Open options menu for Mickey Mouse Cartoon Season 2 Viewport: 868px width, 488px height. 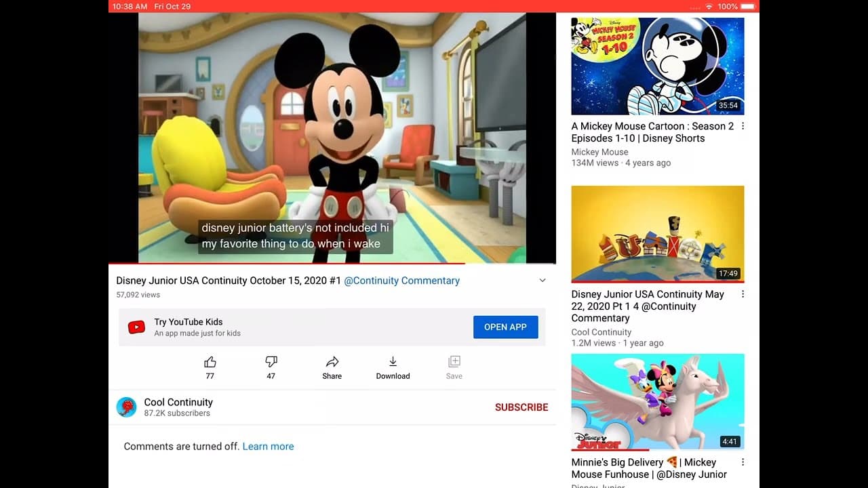tap(743, 126)
